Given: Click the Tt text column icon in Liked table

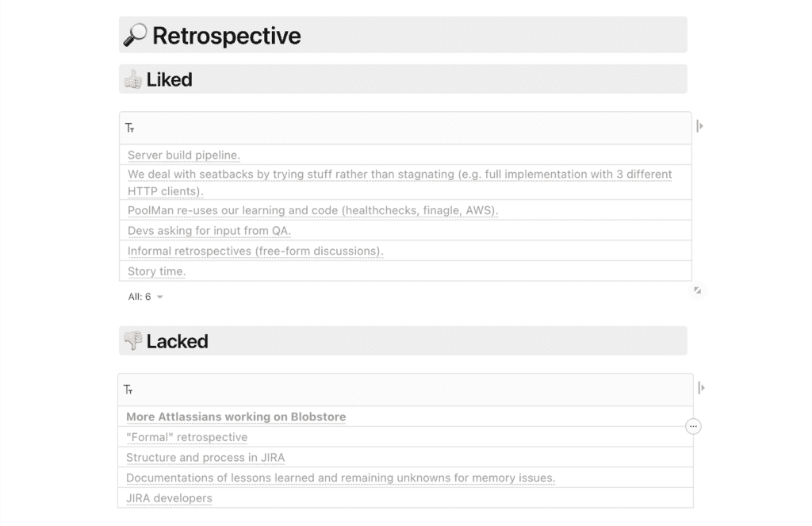Looking at the screenshot, I should [128, 127].
